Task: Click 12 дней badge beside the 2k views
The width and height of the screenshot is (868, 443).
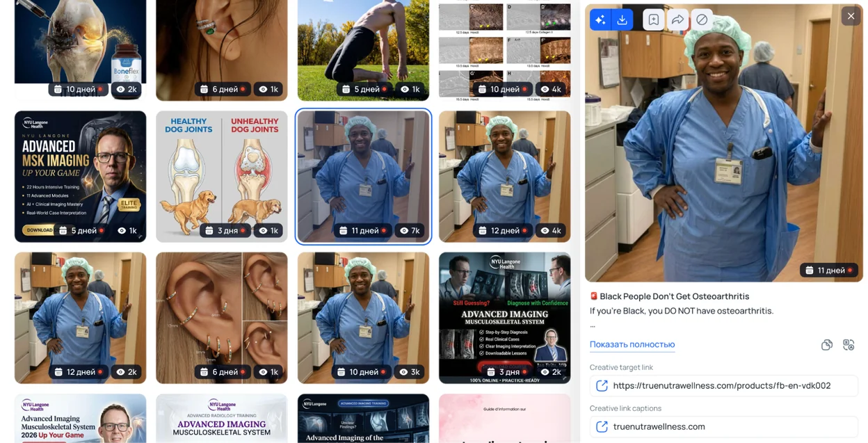Action: [x=79, y=372]
